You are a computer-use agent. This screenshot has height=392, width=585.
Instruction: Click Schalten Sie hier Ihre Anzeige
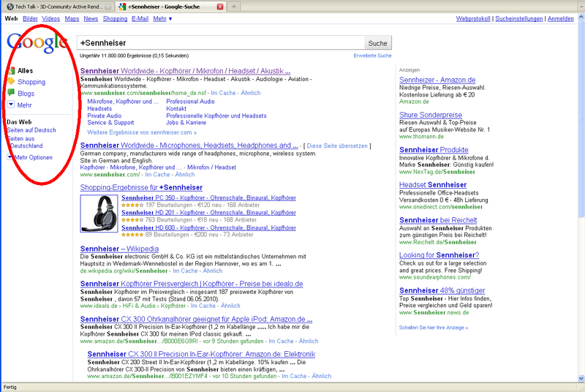click(433, 328)
